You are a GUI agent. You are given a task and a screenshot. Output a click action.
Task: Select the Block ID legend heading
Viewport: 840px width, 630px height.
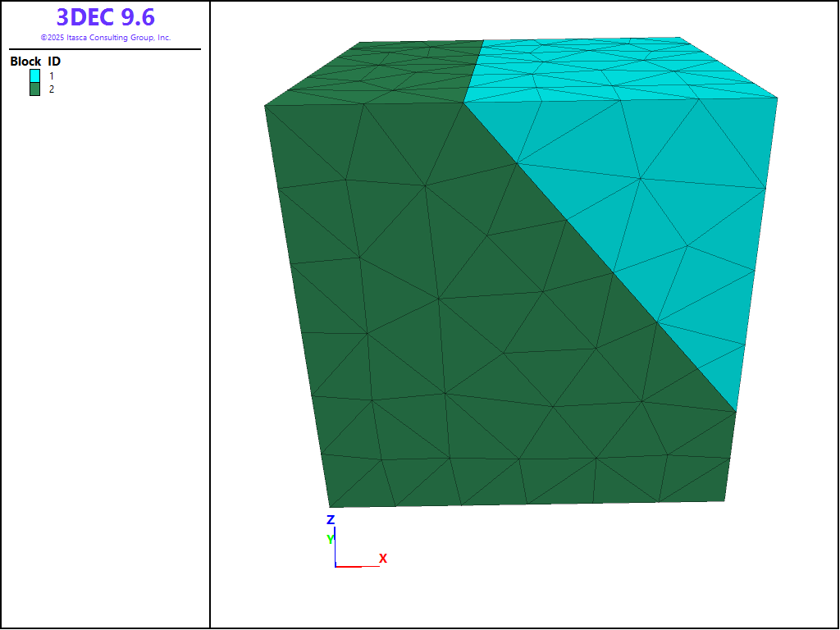click(x=35, y=62)
